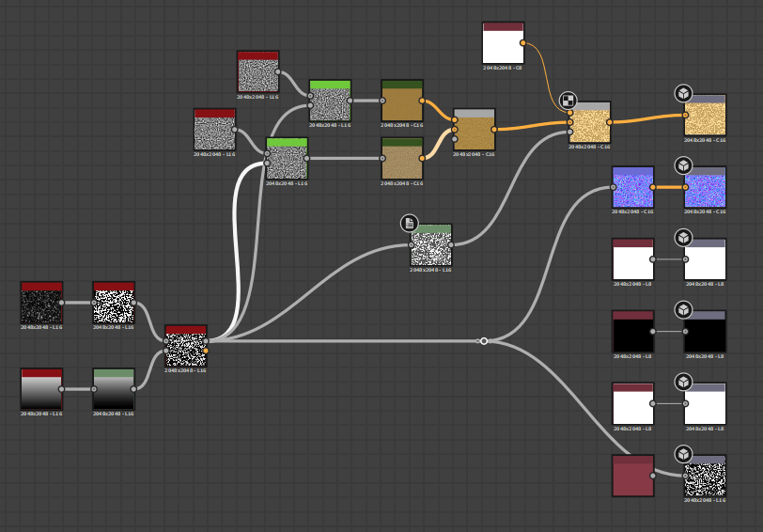Select the white uniform color node at the top

[503, 43]
